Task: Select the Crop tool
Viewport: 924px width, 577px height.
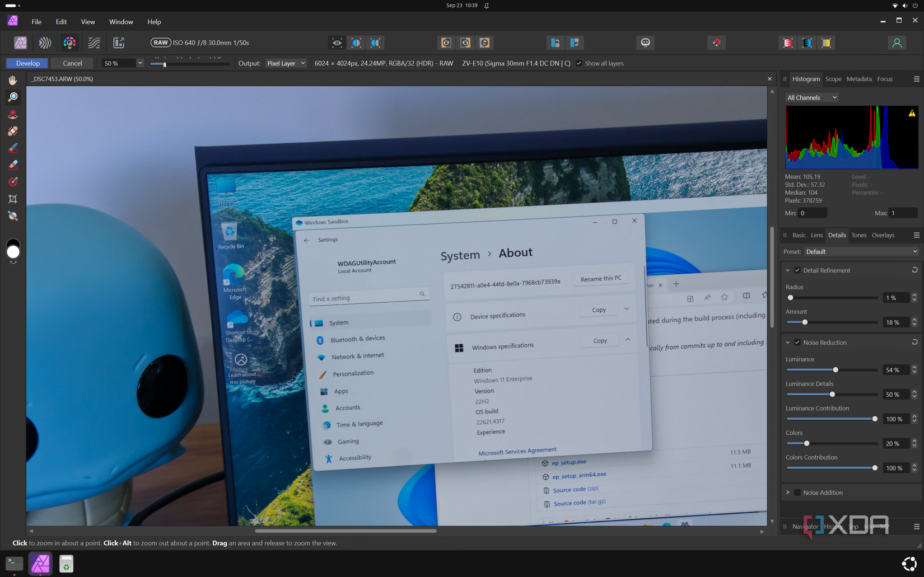Action: coord(13,199)
